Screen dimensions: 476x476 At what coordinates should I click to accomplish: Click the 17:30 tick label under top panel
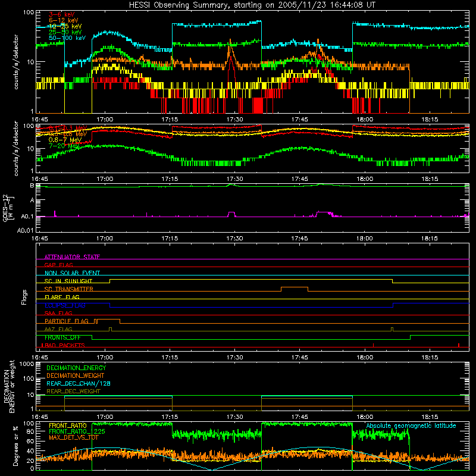234,120
